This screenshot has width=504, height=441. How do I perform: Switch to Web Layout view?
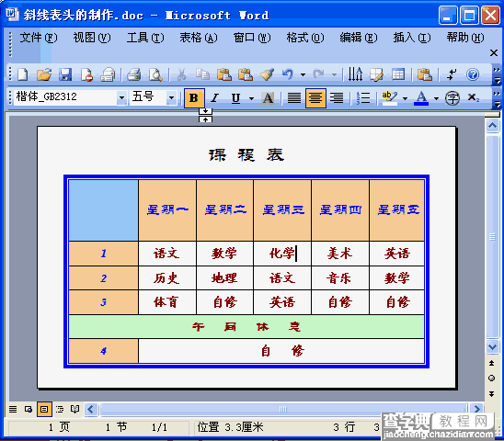click(29, 409)
